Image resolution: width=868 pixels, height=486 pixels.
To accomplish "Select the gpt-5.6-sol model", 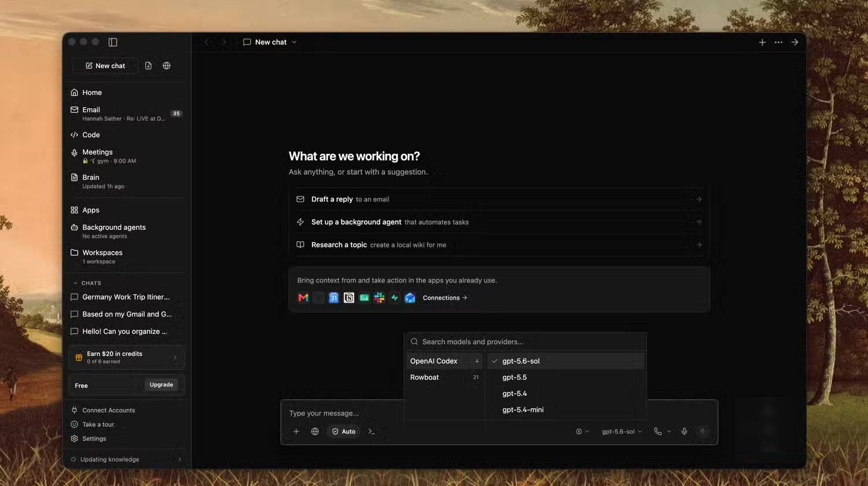I will pyautogui.click(x=566, y=361).
